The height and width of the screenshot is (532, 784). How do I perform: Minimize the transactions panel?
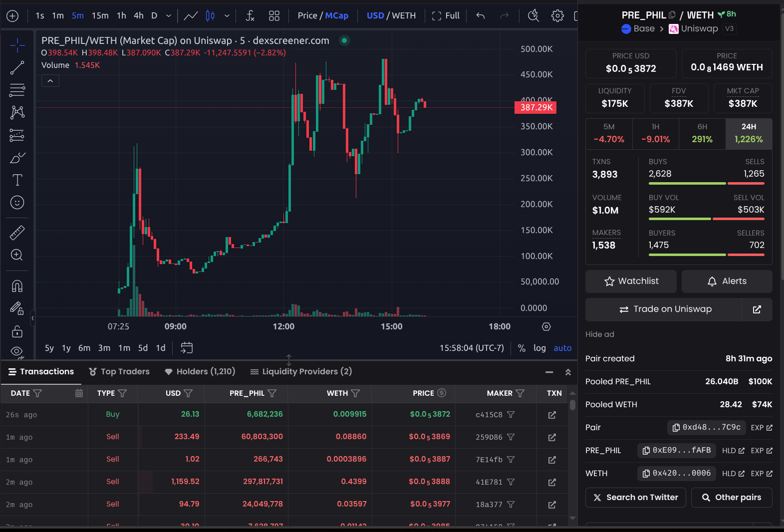click(x=549, y=372)
